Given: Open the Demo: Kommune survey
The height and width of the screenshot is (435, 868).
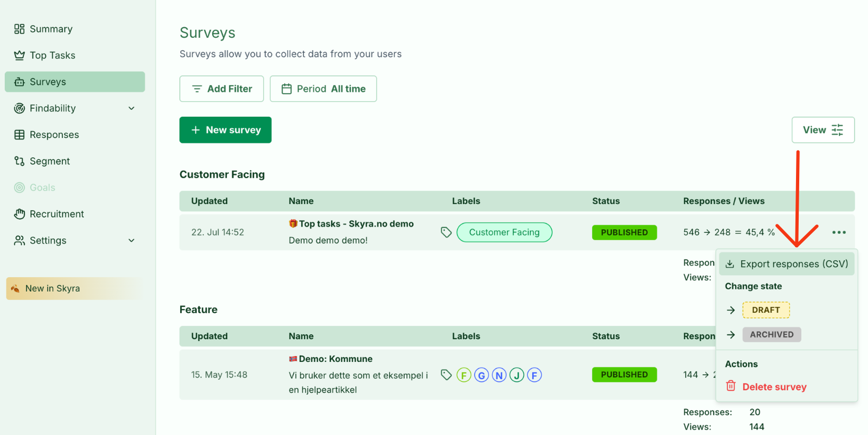Looking at the screenshot, I should (x=335, y=359).
